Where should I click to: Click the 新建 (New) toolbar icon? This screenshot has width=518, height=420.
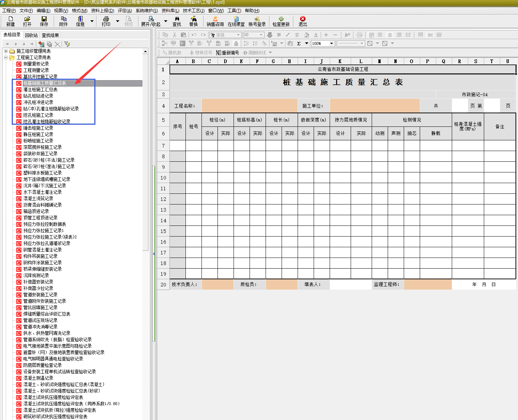tap(11, 21)
